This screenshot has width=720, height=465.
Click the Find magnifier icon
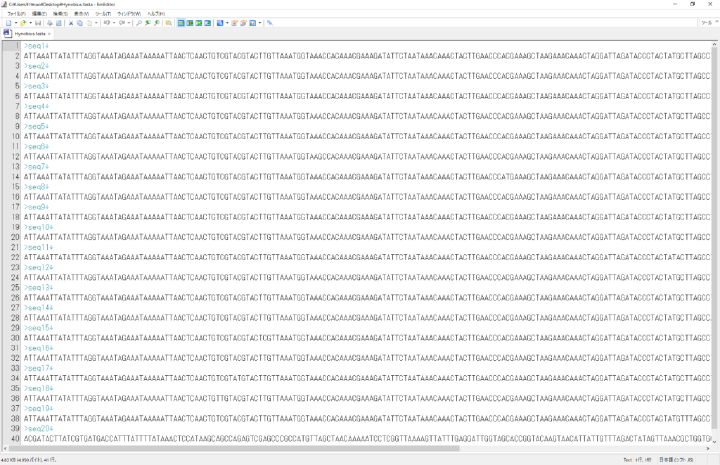(x=139, y=22)
